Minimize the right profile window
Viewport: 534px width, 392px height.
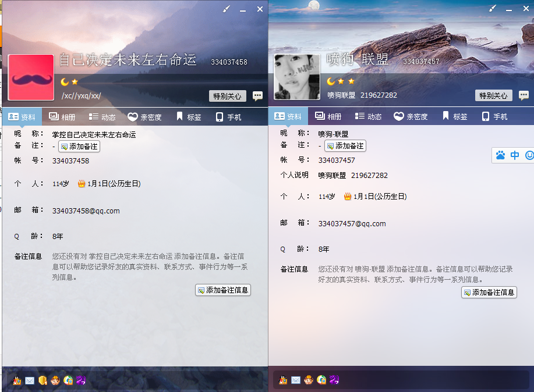(x=509, y=9)
